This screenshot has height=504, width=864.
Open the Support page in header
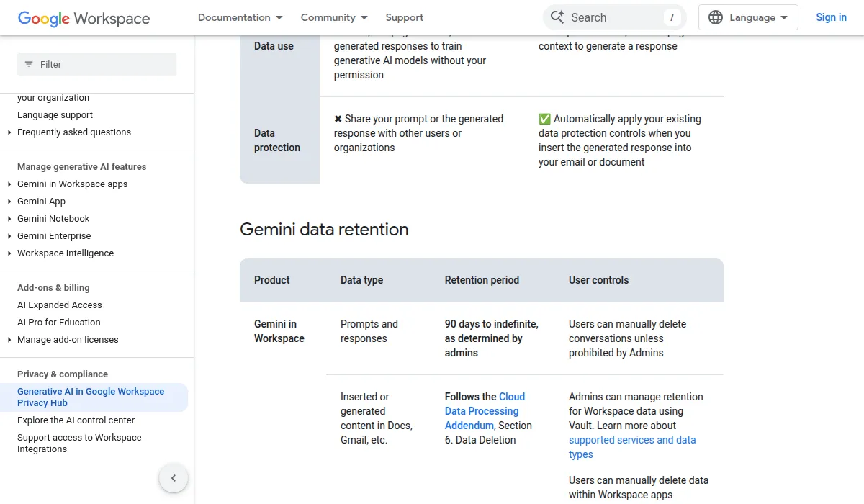[405, 17]
